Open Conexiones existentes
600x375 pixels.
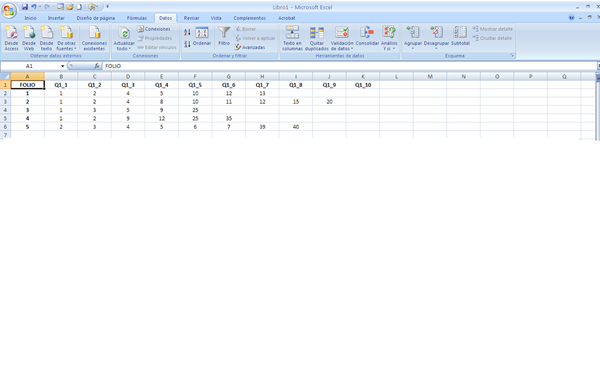click(x=94, y=38)
